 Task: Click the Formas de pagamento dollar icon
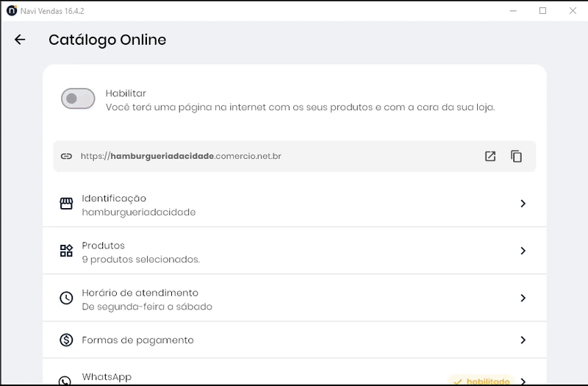66,340
